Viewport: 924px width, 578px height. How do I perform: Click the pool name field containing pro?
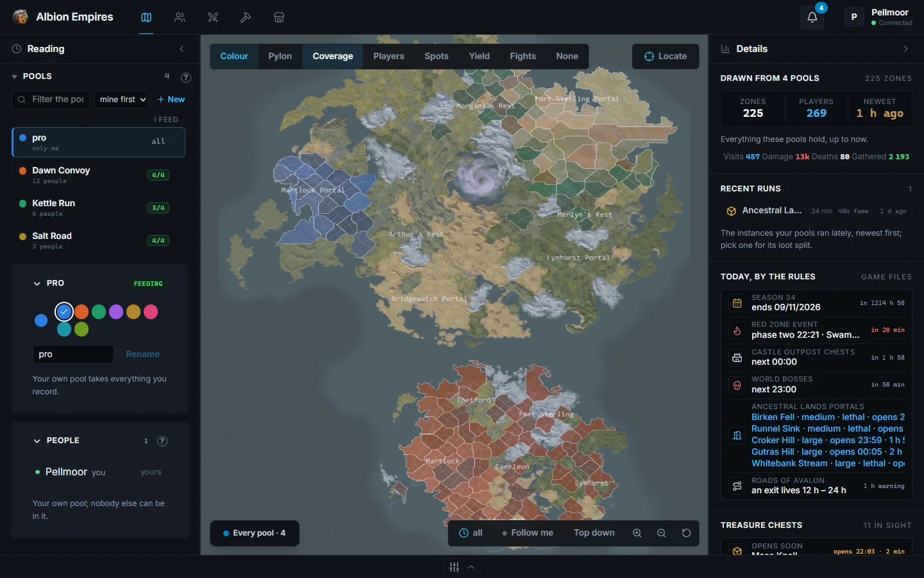(x=73, y=355)
